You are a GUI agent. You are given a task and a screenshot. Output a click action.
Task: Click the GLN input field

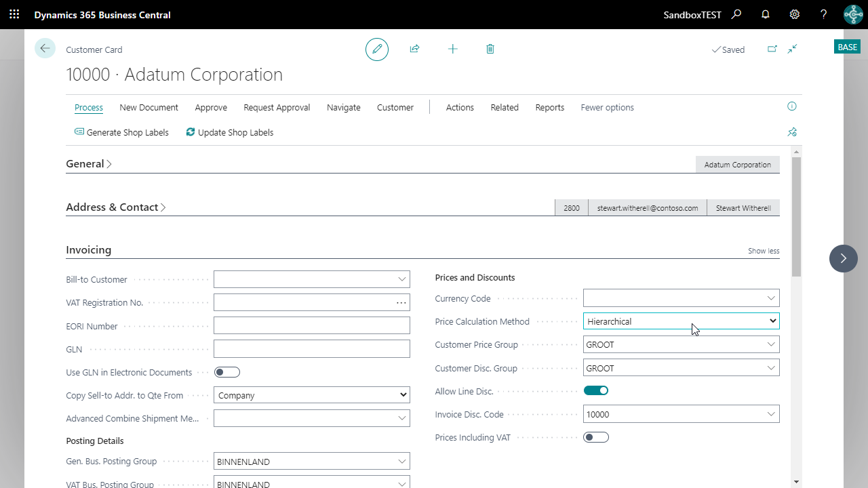point(312,349)
